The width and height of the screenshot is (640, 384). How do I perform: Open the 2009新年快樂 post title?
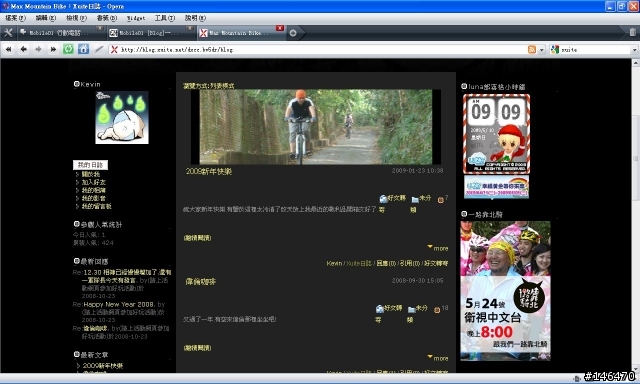tap(209, 171)
